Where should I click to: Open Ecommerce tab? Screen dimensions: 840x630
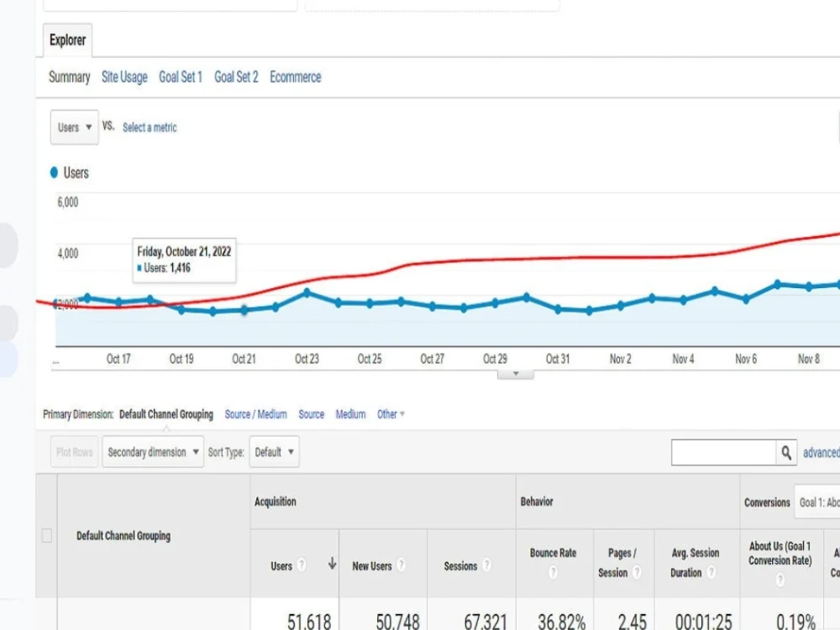295,77
